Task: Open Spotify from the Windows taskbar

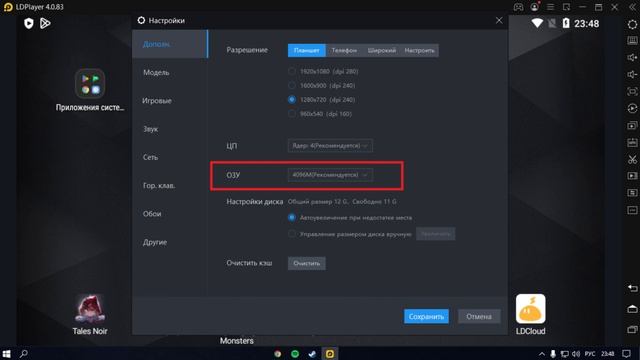Action: pyautogui.click(x=295, y=354)
